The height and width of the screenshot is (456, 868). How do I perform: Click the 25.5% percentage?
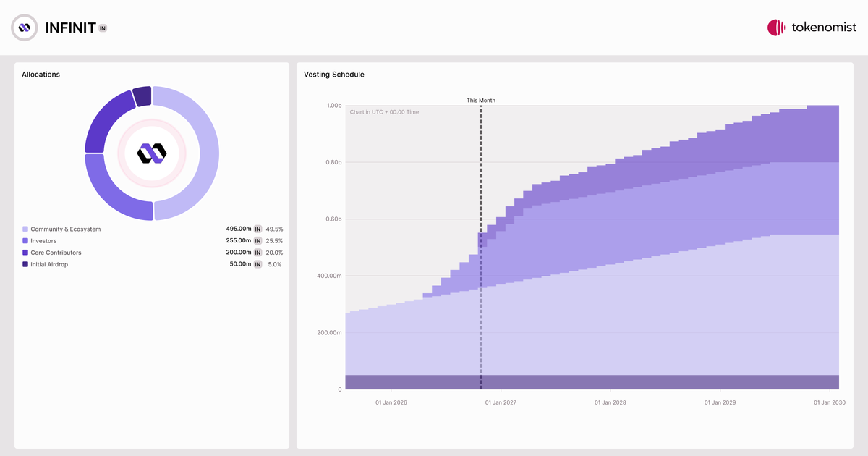[274, 241]
